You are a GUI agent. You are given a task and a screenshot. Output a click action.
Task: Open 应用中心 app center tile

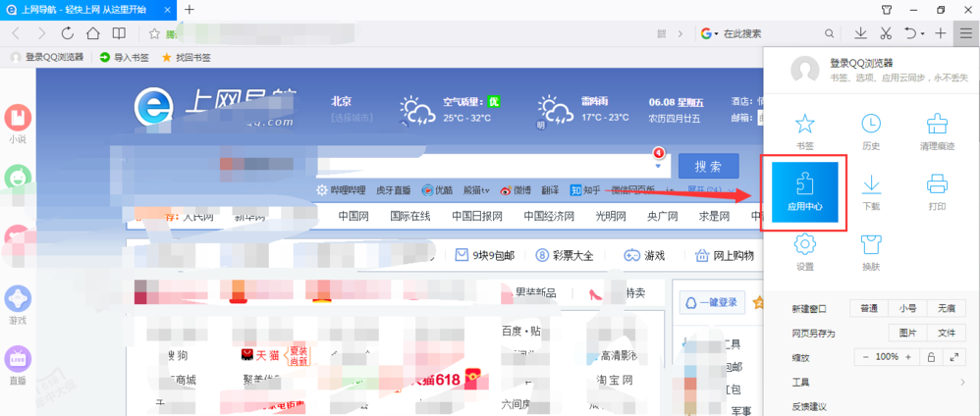804,191
